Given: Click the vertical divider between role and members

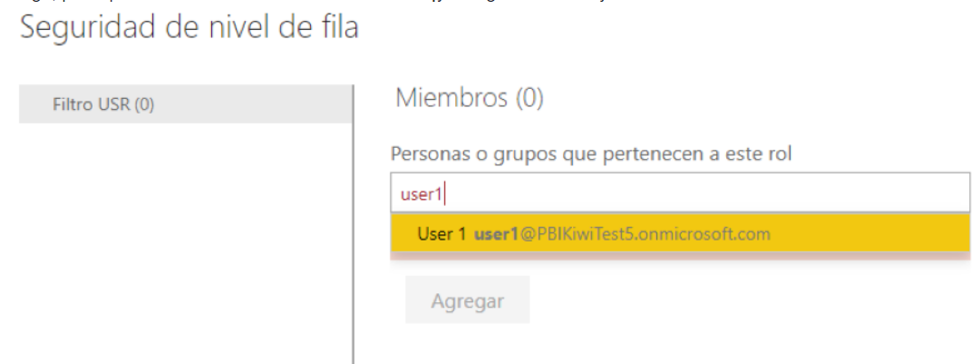Looking at the screenshot, I should pos(354,224).
